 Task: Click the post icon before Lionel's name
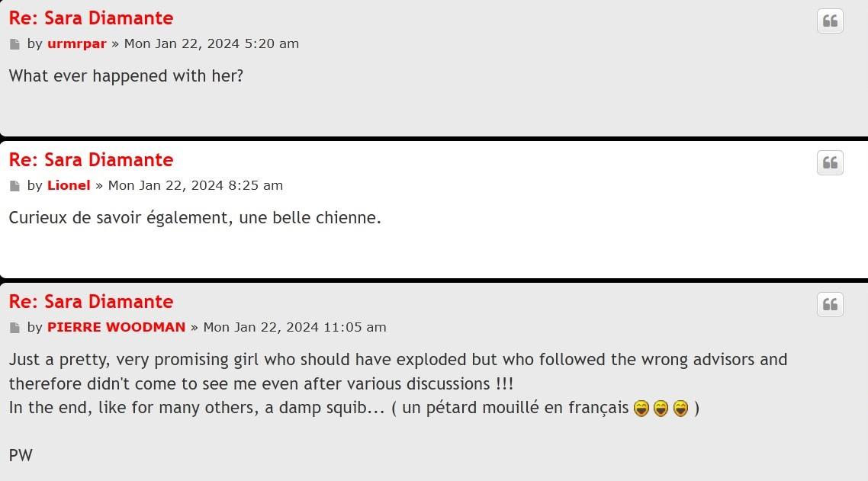coord(14,186)
